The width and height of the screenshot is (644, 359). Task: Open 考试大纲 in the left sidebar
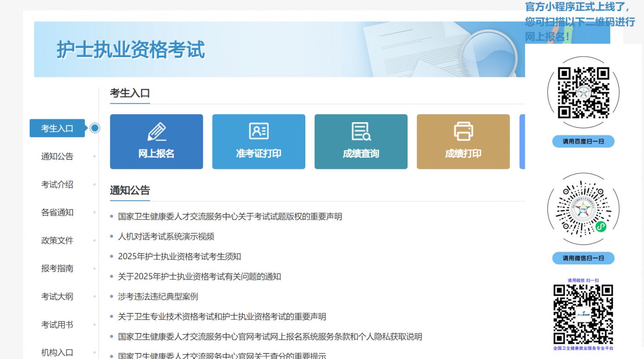click(x=57, y=297)
